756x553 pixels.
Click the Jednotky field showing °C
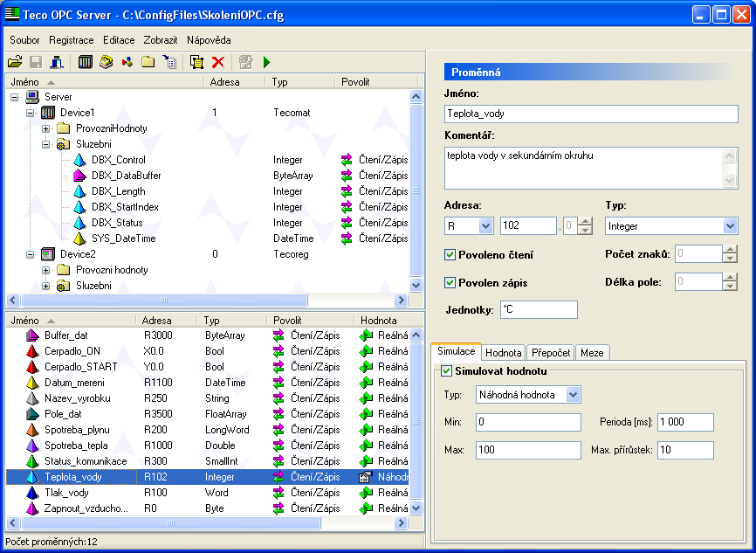[539, 310]
